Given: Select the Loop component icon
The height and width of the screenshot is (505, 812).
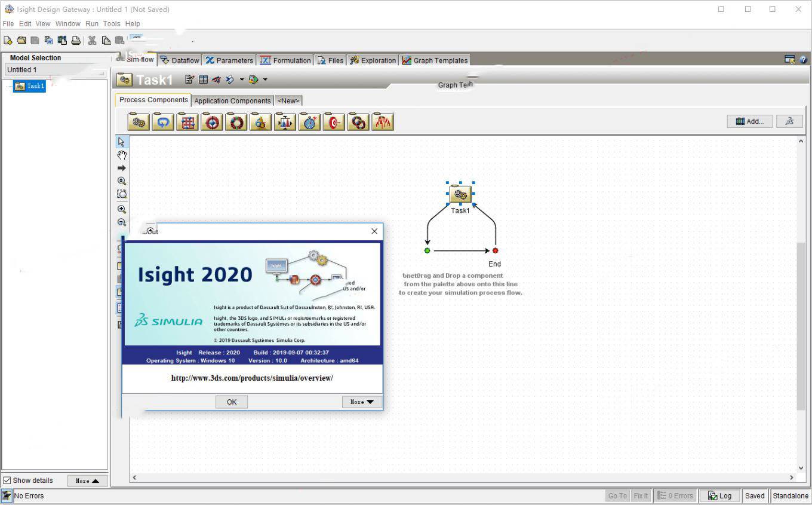Looking at the screenshot, I should tap(163, 122).
